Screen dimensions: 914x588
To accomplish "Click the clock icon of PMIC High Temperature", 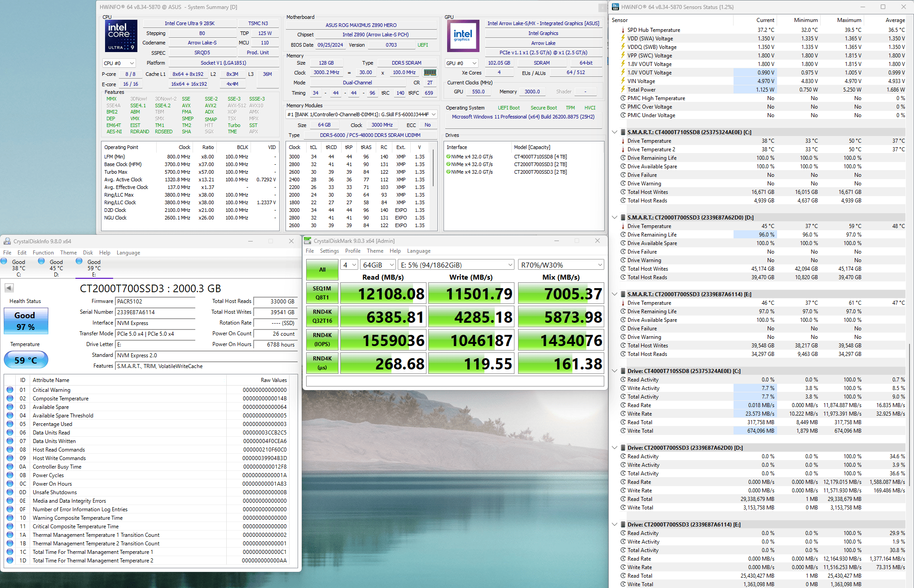I will 623,98.
